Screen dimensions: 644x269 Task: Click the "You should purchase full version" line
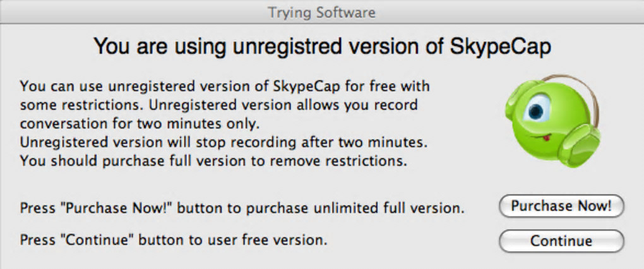click(212, 160)
